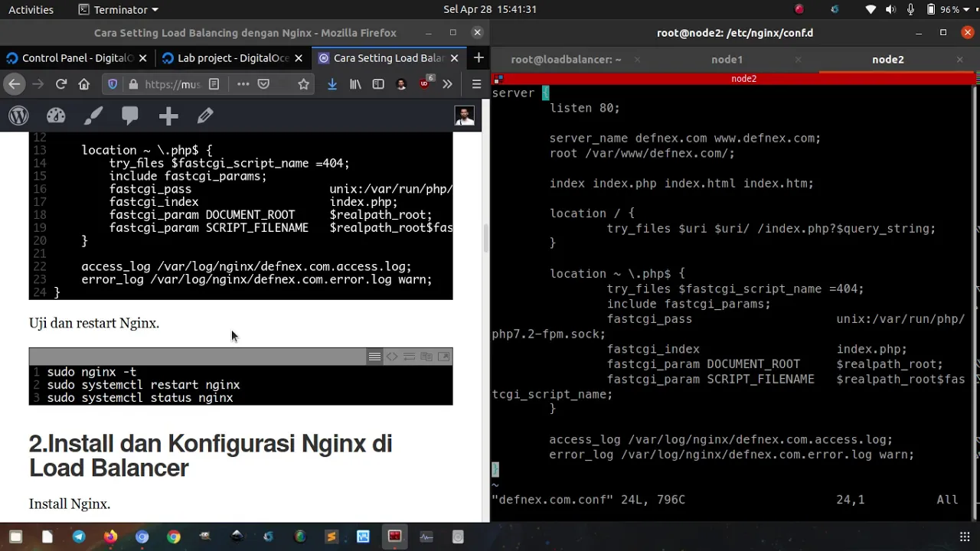Open the tracking protection shield icon
The height and width of the screenshot is (551, 980).
coord(113,84)
